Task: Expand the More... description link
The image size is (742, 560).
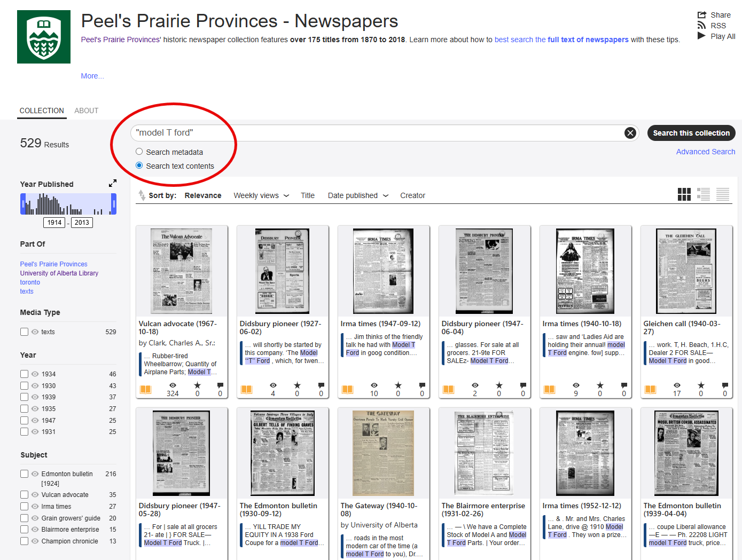Action: pyautogui.click(x=92, y=76)
